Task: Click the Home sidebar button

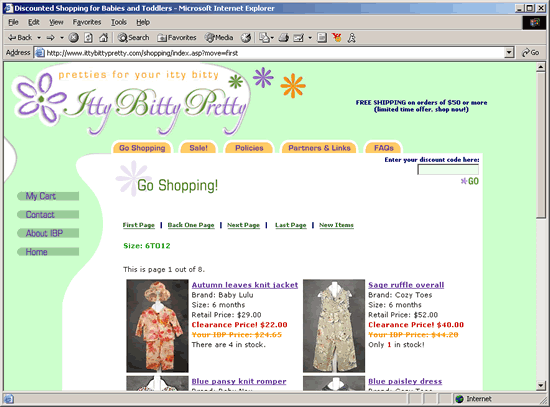Action: pyautogui.click(x=48, y=252)
